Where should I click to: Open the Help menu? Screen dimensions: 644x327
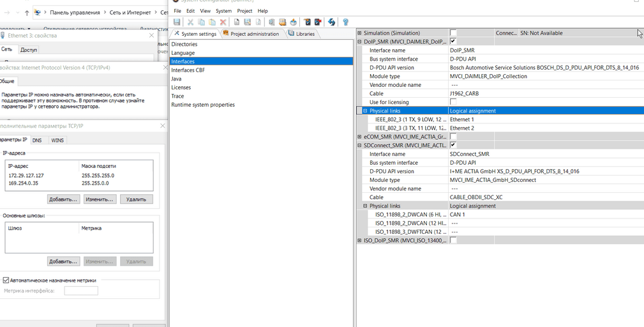(x=262, y=11)
